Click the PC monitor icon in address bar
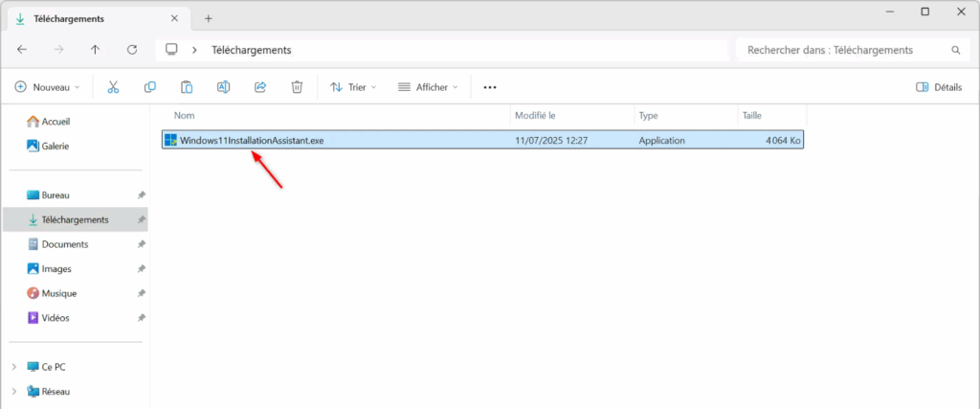This screenshot has width=980, height=409. pos(172,50)
